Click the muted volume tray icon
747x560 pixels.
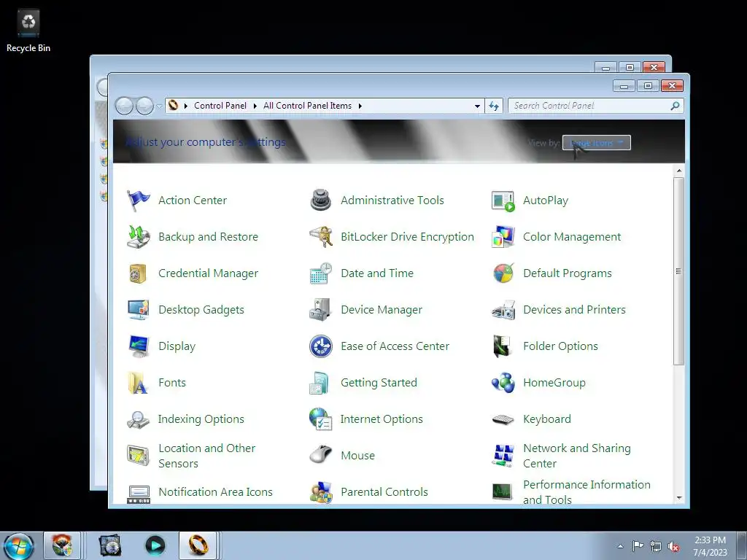[x=673, y=546]
